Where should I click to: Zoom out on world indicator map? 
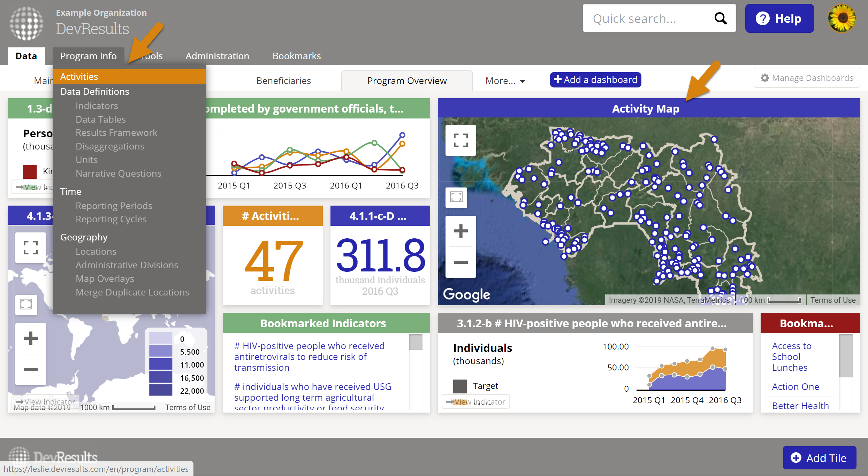coord(31,369)
